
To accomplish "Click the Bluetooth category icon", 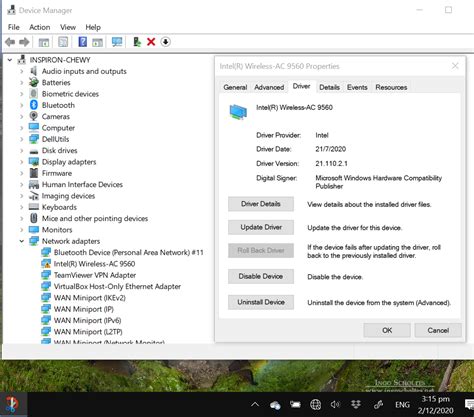I will [x=34, y=105].
